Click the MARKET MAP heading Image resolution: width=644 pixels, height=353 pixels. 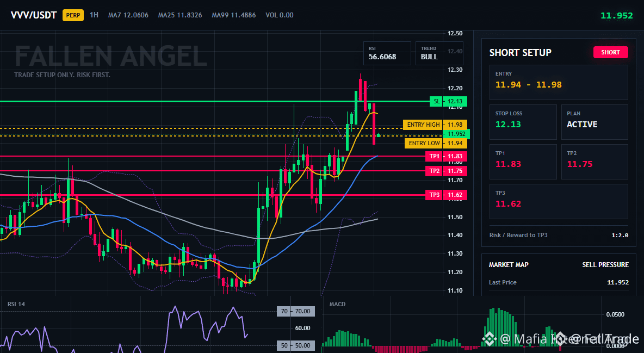coord(509,265)
